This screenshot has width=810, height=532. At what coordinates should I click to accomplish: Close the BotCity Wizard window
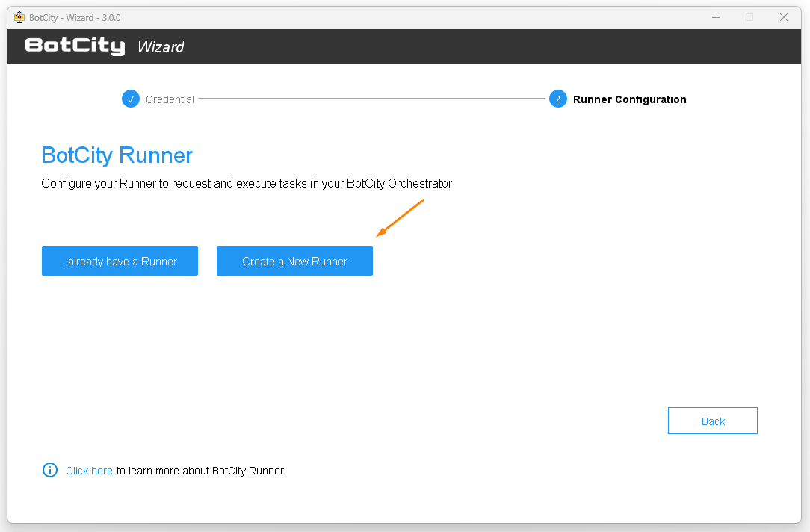(784, 17)
